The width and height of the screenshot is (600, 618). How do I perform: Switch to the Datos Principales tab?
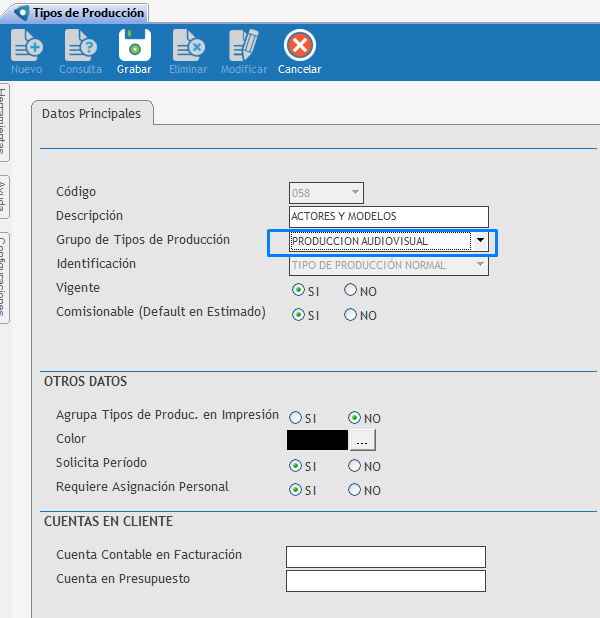[92, 114]
